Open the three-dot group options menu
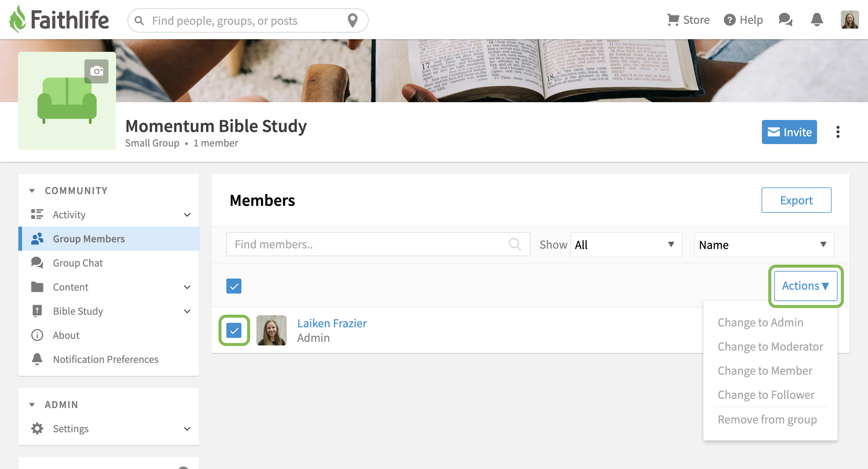The width and height of the screenshot is (868, 469). pos(838,132)
